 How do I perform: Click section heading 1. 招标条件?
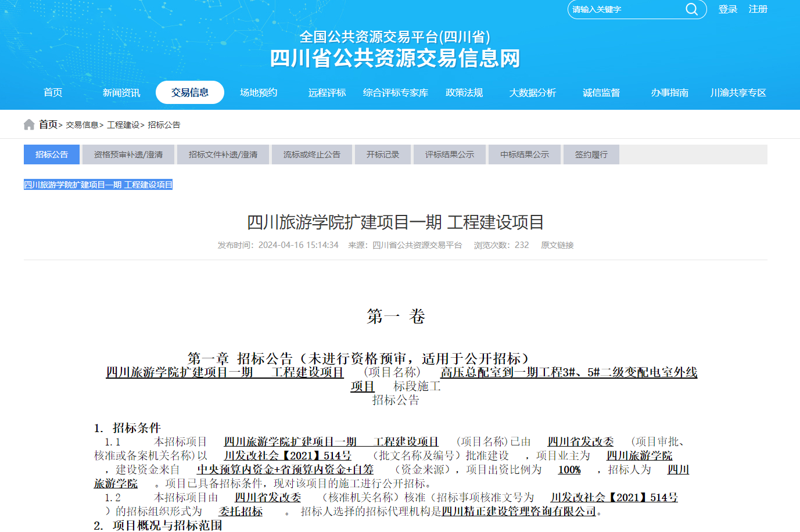(x=127, y=428)
